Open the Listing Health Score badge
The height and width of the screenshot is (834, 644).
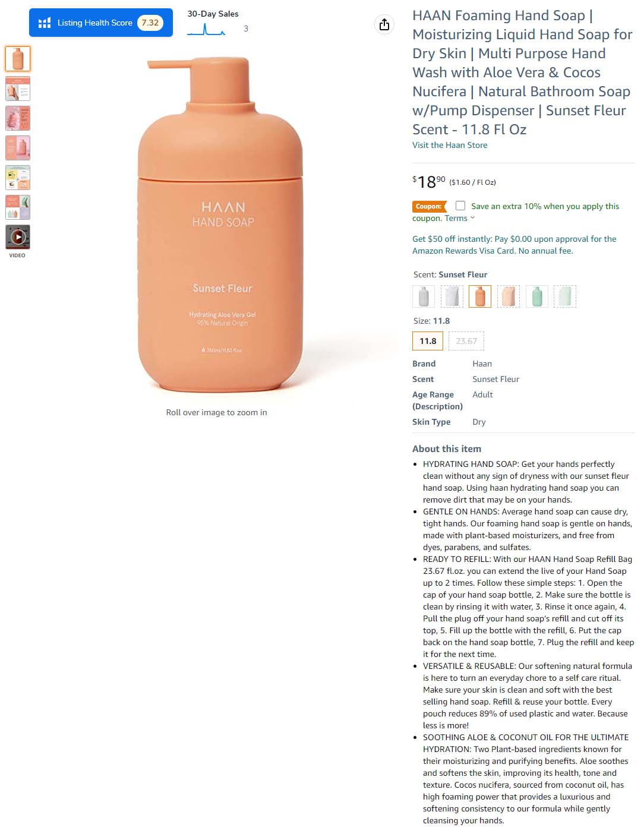tap(101, 23)
